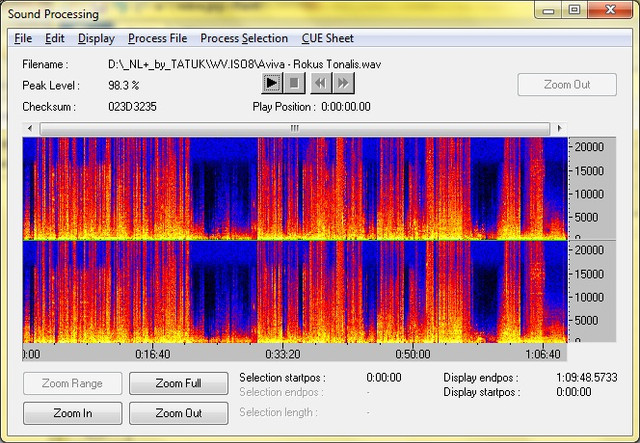Click the horizontal scrollbar thumb
Screen dimensions: 640x443
coord(295,128)
